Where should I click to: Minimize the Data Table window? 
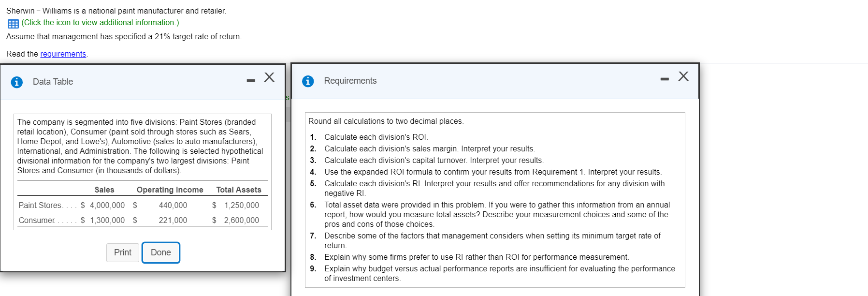tap(250, 80)
